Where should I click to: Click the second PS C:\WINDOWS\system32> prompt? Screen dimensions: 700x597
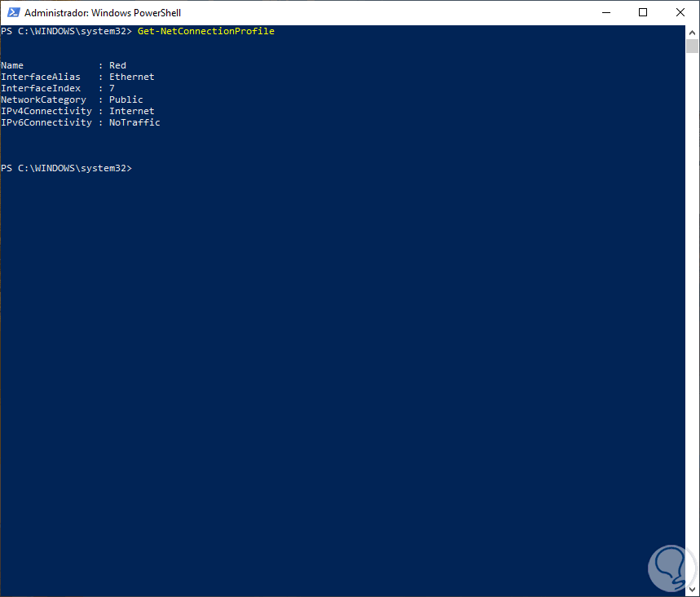click(x=67, y=168)
